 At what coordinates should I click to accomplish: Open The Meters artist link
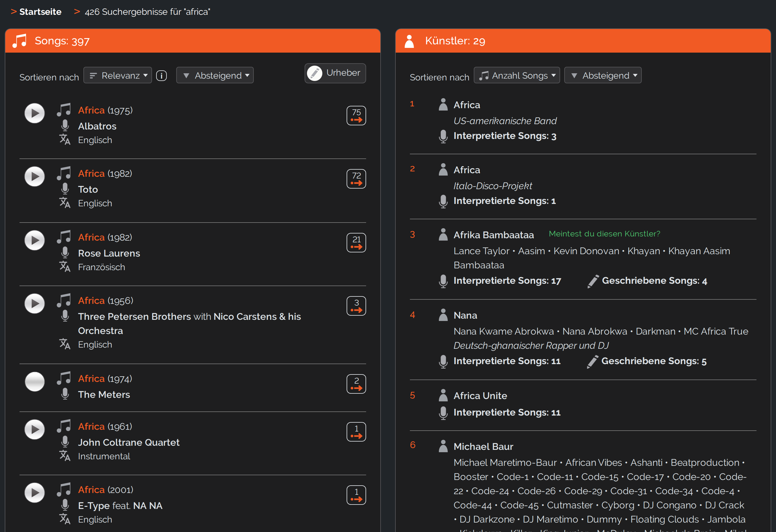(104, 395)
